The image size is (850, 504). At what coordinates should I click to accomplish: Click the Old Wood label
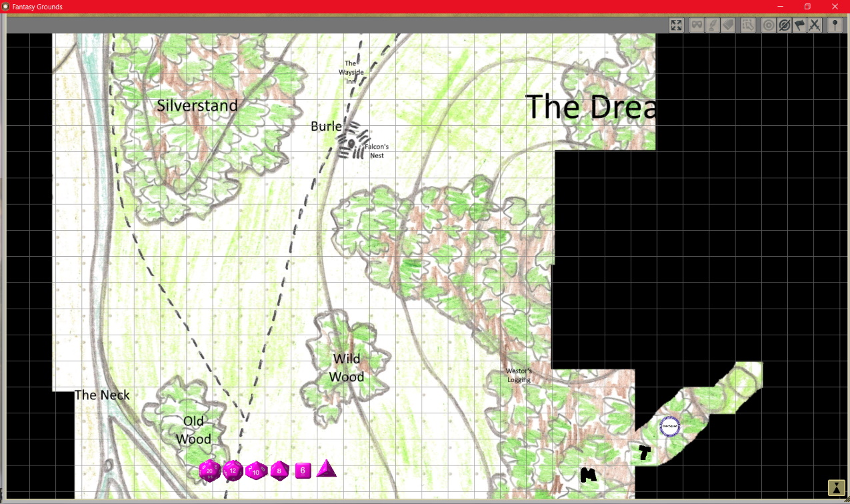pyautogui.click(x=194, y=430)
